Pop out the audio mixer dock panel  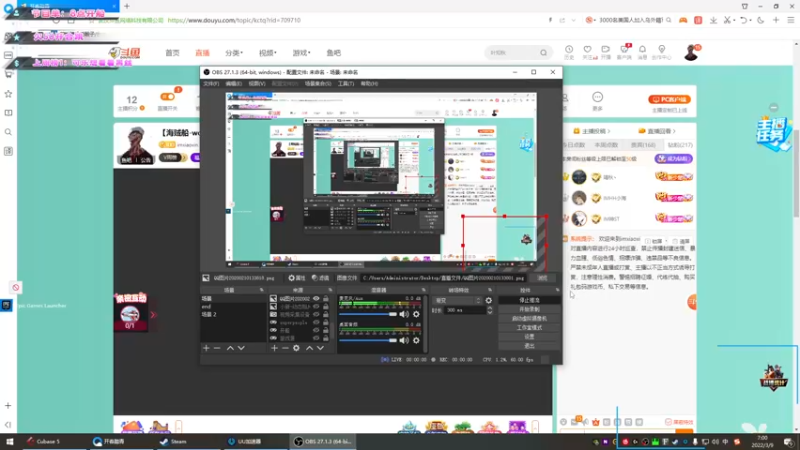click(423, 290)
